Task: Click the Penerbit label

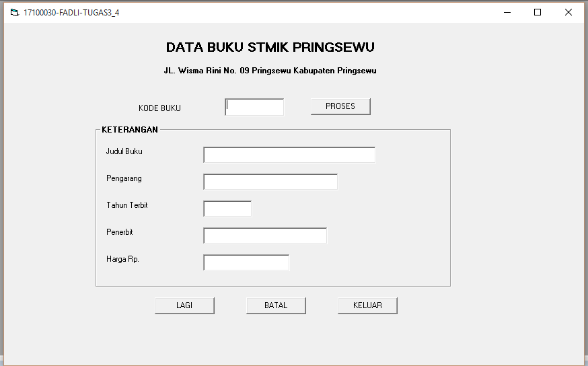Action: pyautogui.click(x=120, y=232)
